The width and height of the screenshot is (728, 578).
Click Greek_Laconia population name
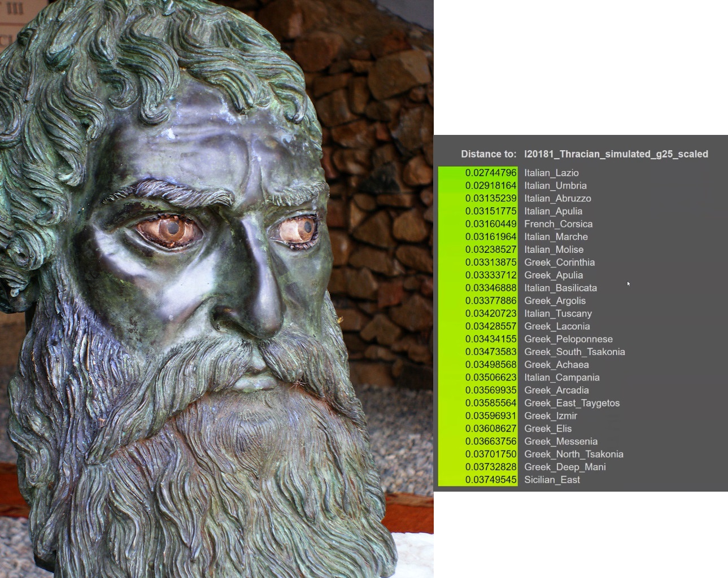click(557, 326)
